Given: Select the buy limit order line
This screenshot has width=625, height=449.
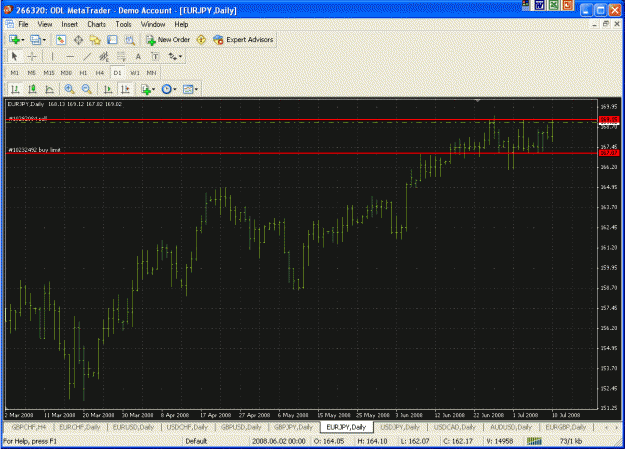Looking at the screenshot, I should 301,153.
